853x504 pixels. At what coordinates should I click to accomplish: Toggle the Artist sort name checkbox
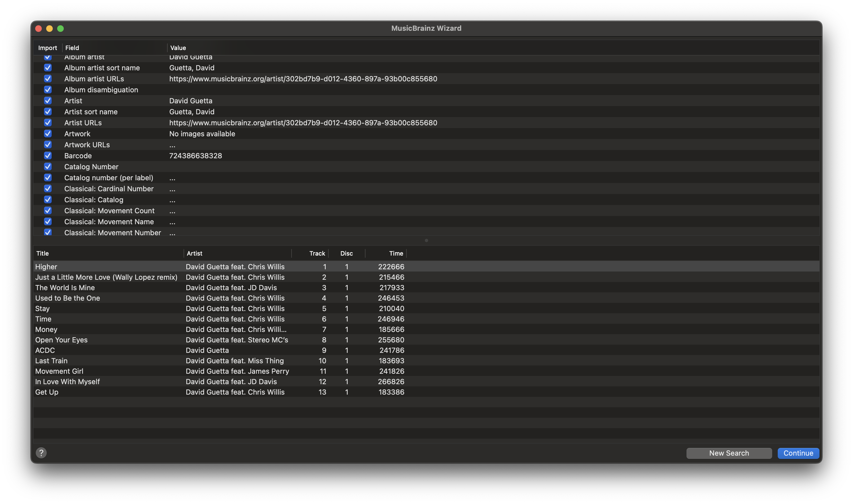click(x=48, y=112)
